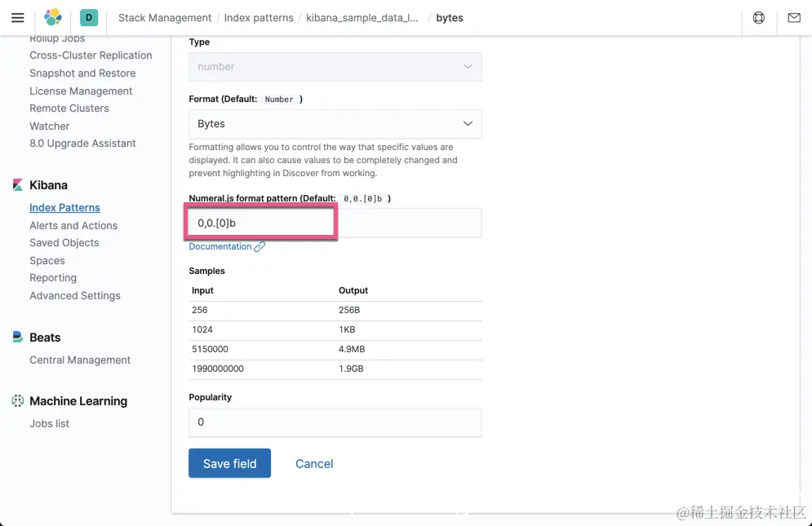Click the Numeral.js format pattern field
Viewport: 812px width, 526px height.
pos(335,223)
